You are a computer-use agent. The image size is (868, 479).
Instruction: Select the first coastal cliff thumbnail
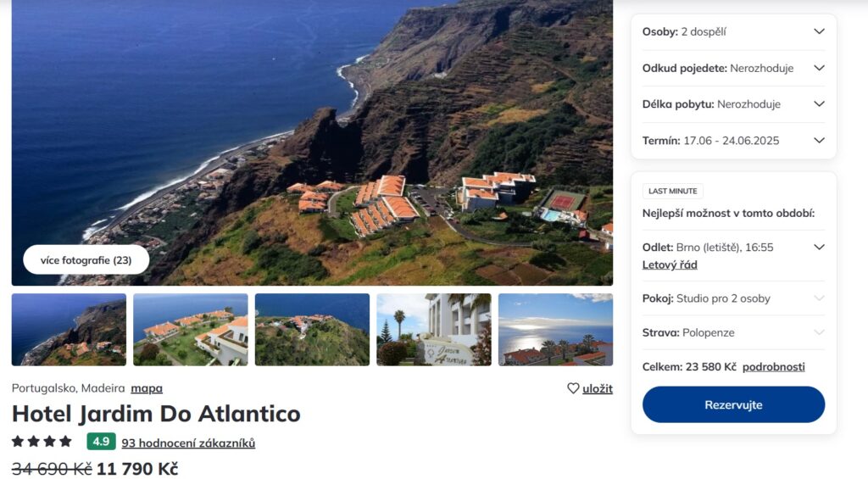point(69,330)
